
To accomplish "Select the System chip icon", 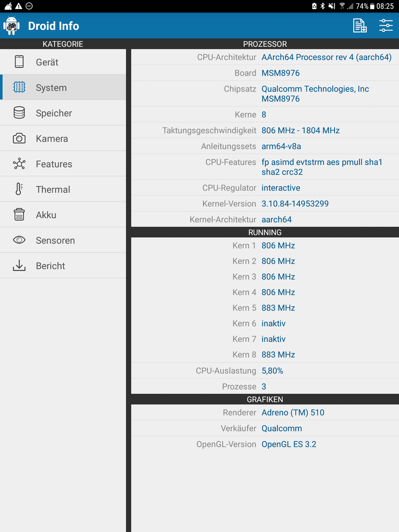I will coord(19,87).
